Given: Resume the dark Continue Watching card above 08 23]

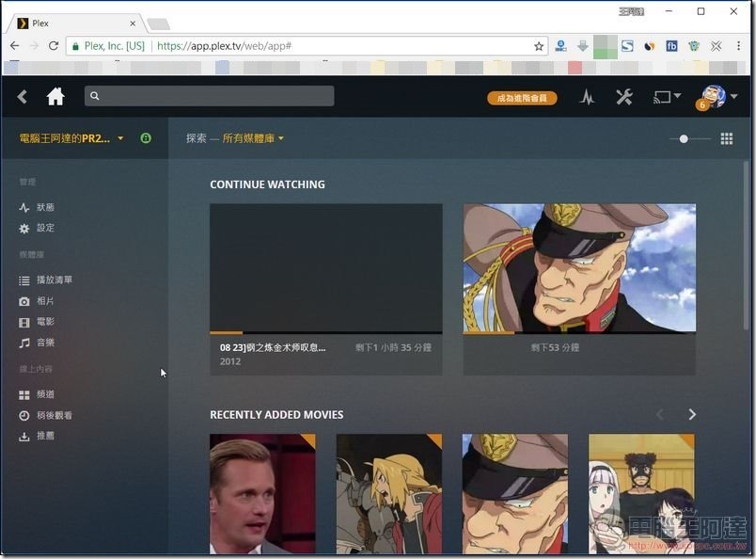Looking at the screenshot, I should (326, 268).
